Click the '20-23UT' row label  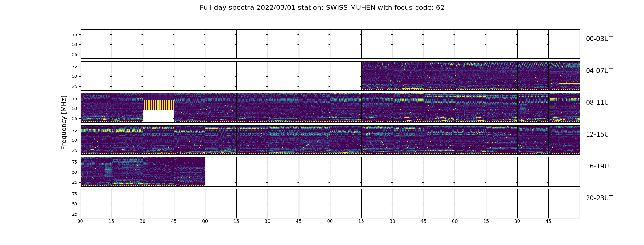coord(599,198)
